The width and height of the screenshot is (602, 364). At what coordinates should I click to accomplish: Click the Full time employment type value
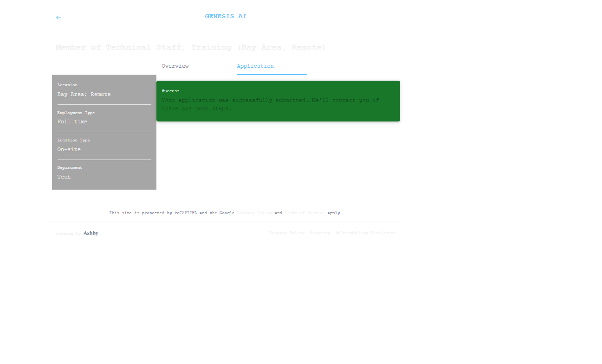[72, 122]
